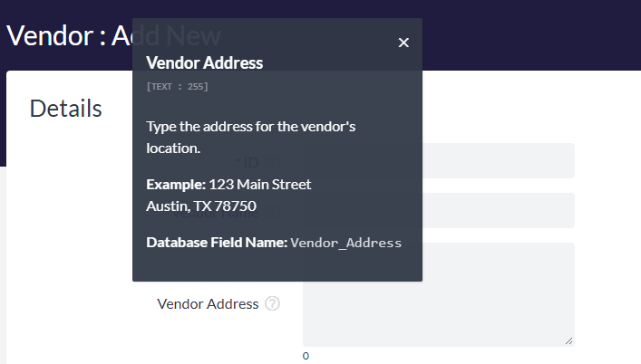Click the 'Austin, TX 78750' example line

(x=200, y=206)
